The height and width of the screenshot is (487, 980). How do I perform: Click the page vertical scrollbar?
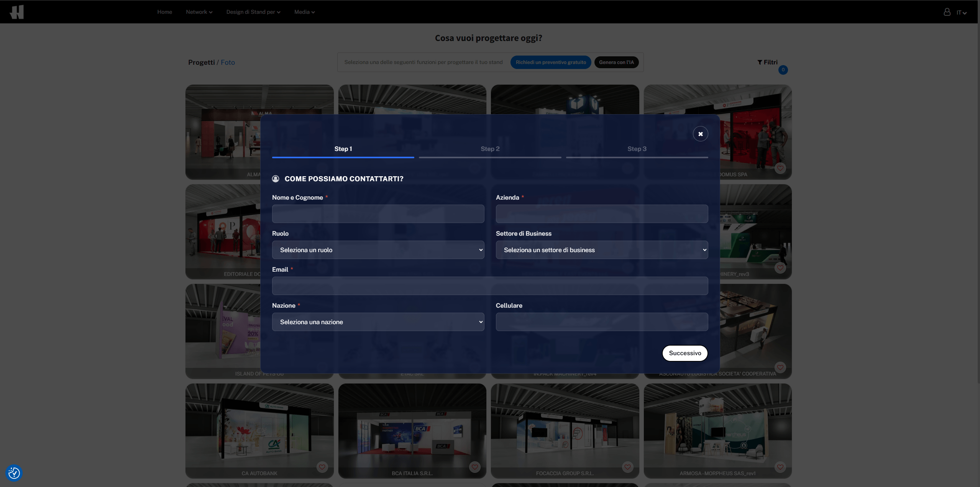click(x=978, y=192)
